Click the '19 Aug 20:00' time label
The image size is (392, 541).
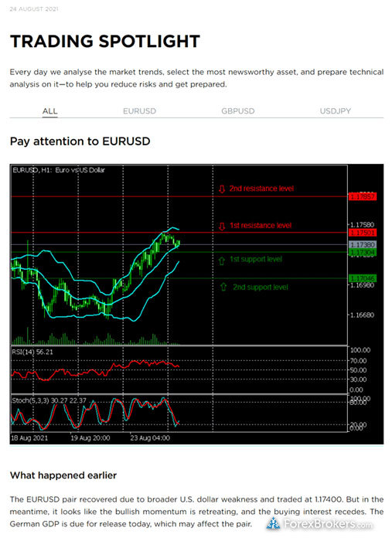click(90, 438)
